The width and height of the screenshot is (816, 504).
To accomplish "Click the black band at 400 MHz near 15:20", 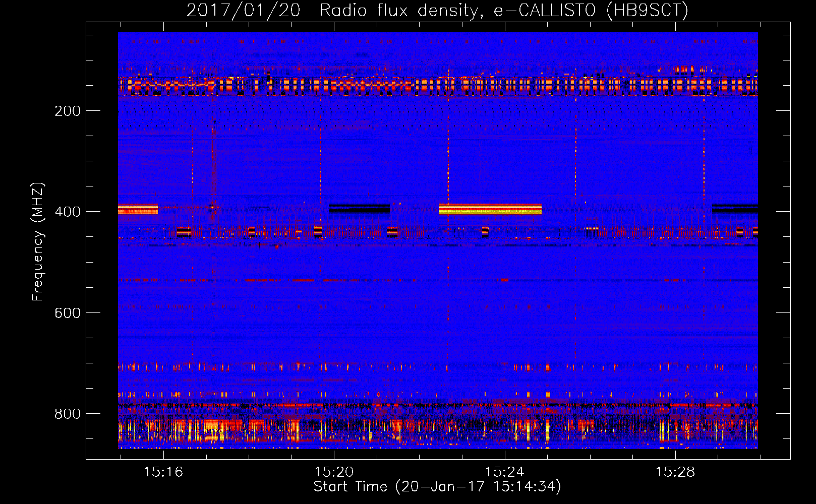I will click(359, 209).
